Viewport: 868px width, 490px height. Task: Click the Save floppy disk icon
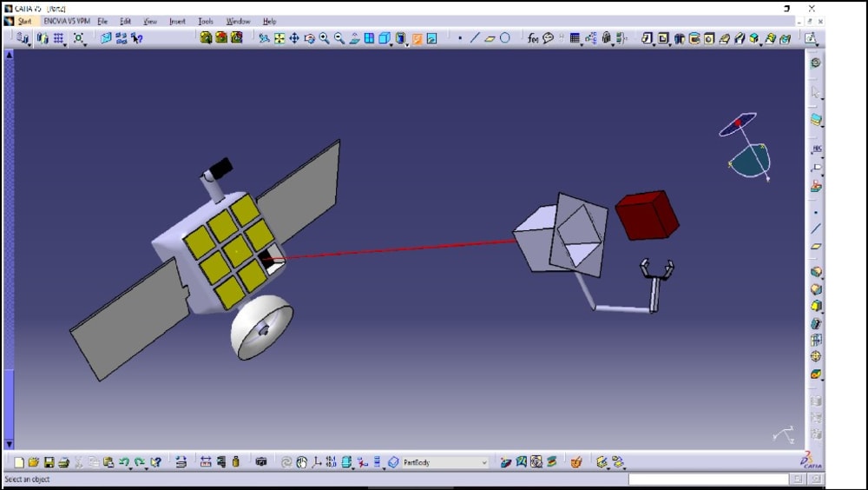click(49, 461)
